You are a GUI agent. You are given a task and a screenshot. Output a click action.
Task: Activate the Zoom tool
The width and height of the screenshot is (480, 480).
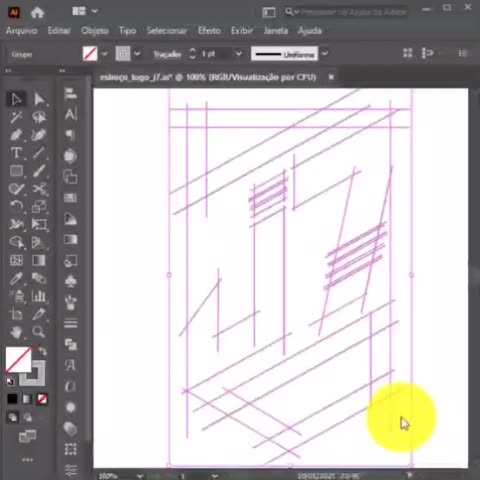[39, 332]
